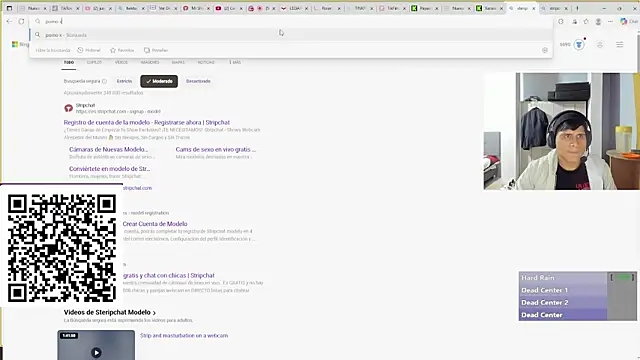The image size is (640, 360).
Task: Click the search suggestion magnifier icon
Action: click(x=38, y=35)
